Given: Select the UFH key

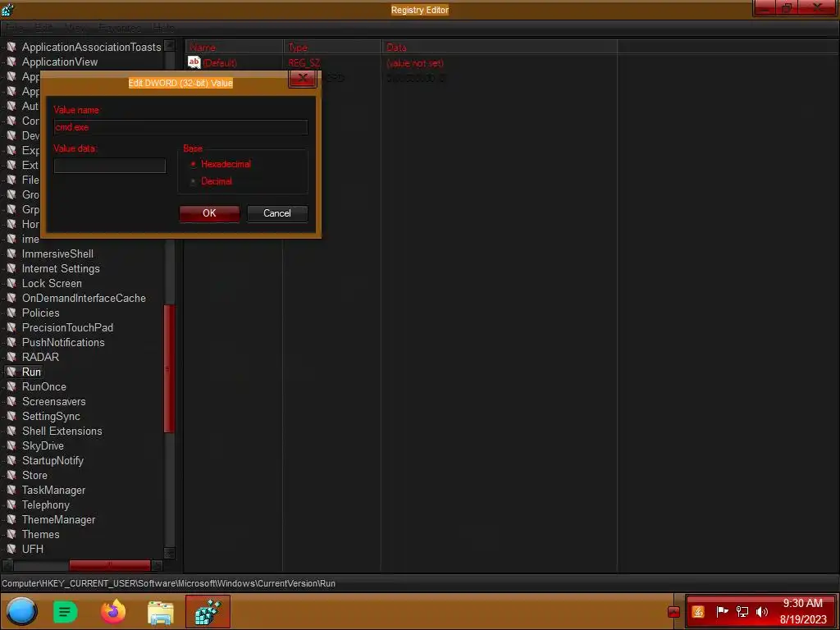Looking at the screenshot, I should click(33, 549).
